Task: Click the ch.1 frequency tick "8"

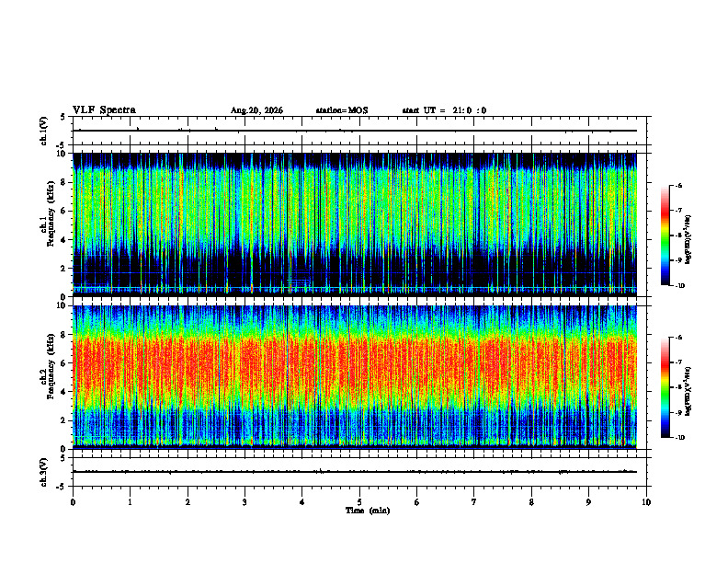Action: coord(64,182)
